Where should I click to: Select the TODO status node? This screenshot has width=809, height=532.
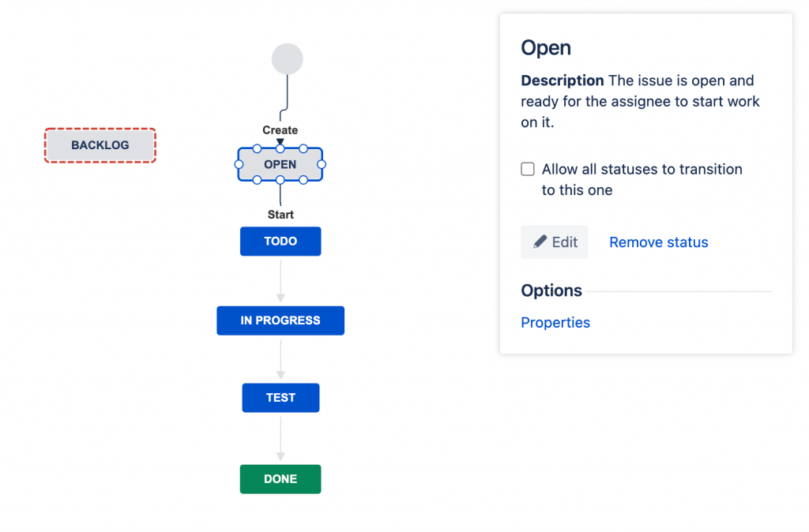(x=280, y=242)
